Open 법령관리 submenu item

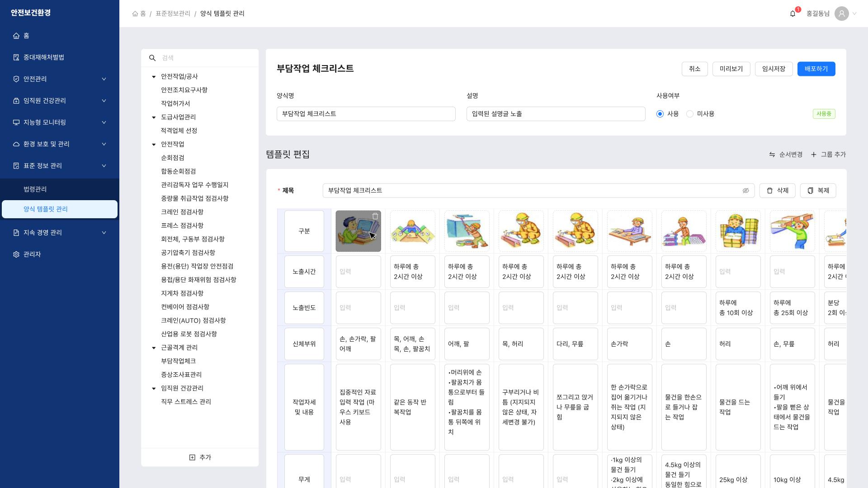point(35,189)
